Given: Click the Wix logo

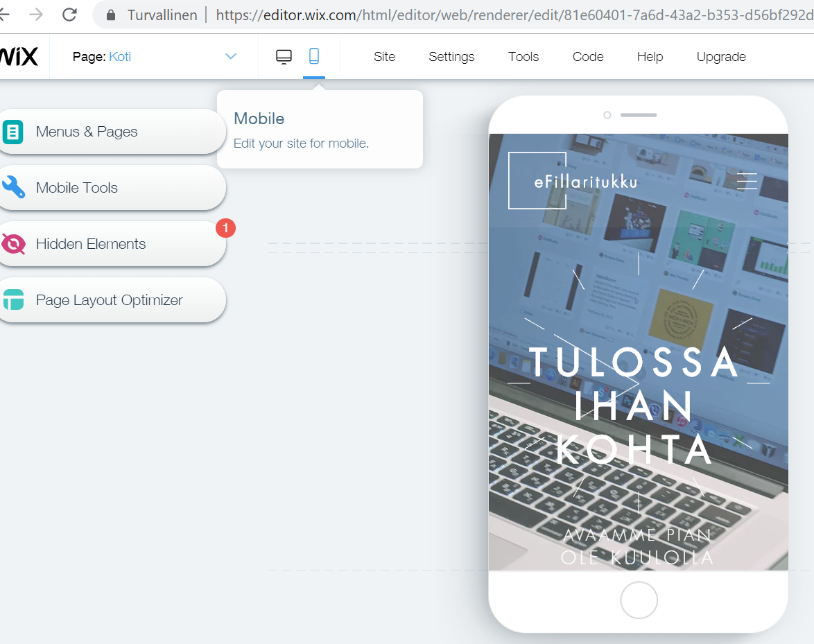Looking at the screenshot, I should click(19, 57).
